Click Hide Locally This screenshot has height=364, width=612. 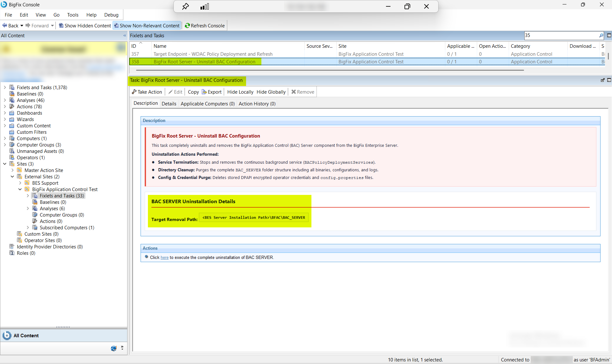click(x=240, y=92)
